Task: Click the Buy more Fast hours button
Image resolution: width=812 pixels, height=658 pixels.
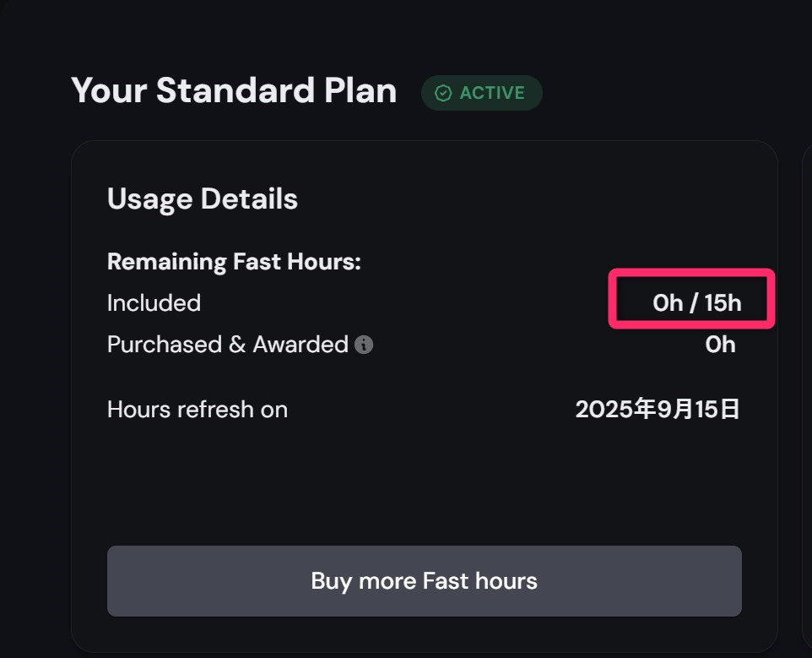Action: (424, 581)
